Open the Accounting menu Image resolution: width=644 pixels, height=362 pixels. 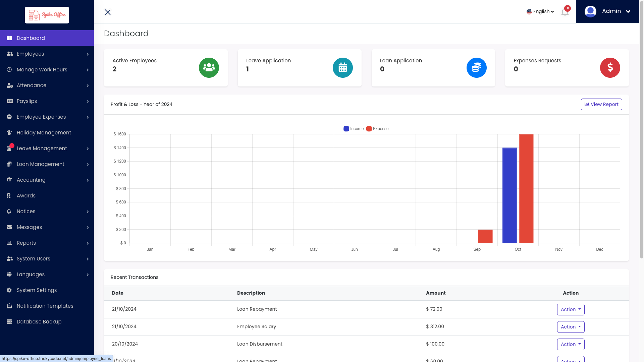click(x=31, y=180)
